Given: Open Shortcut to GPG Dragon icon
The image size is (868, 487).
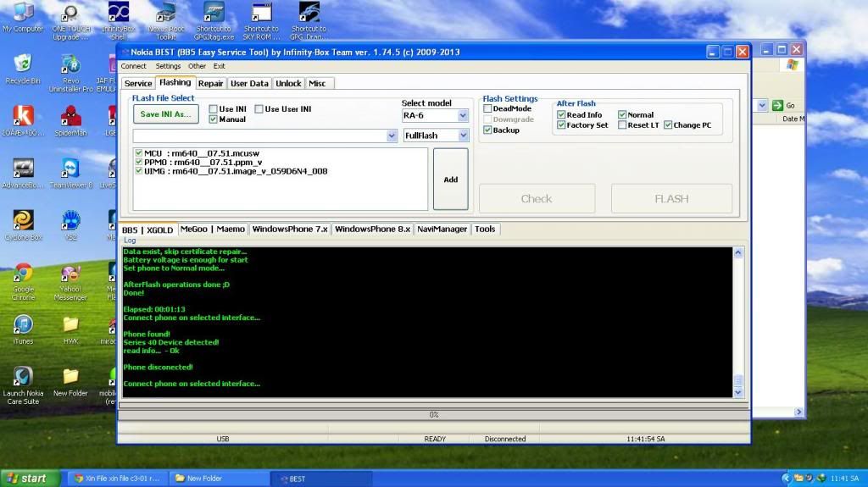Looking at the screenshot, I should (309, 20).
